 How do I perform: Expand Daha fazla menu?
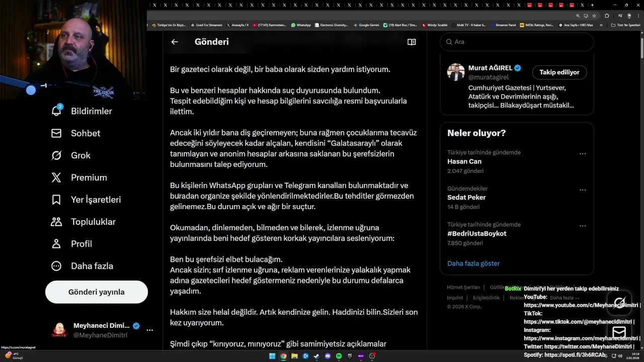(82, 266)
